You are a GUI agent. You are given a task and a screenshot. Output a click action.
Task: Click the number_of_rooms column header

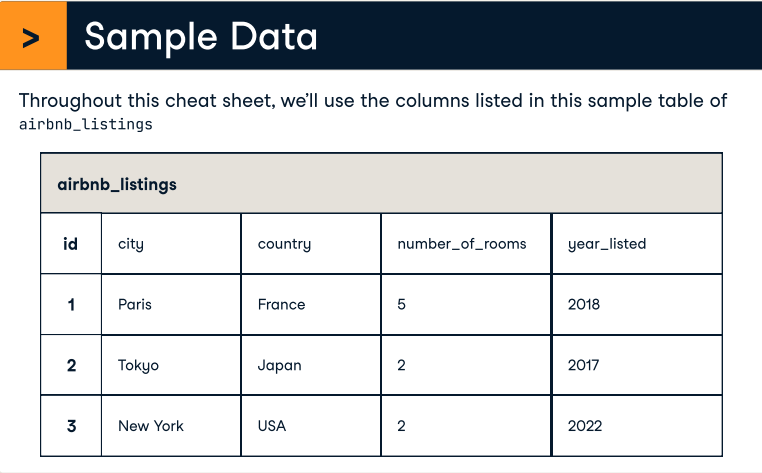click(x=461, y=244)
